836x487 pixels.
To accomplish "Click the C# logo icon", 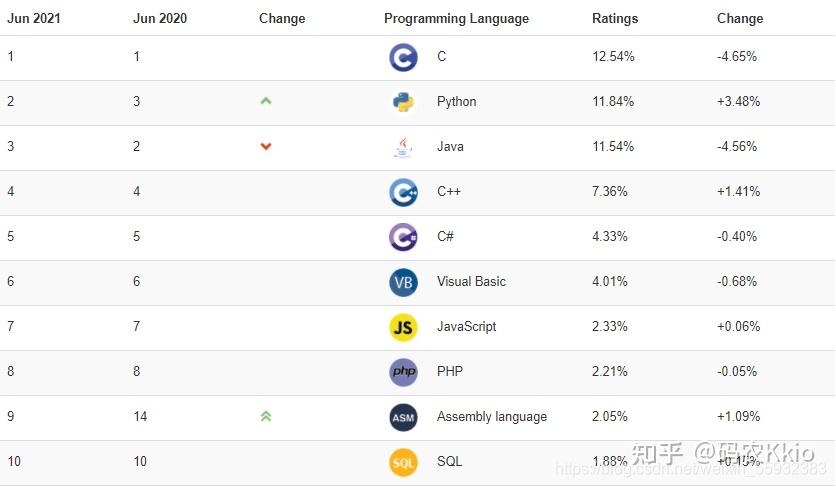I will pyautogui.click(x=403, y=237).
